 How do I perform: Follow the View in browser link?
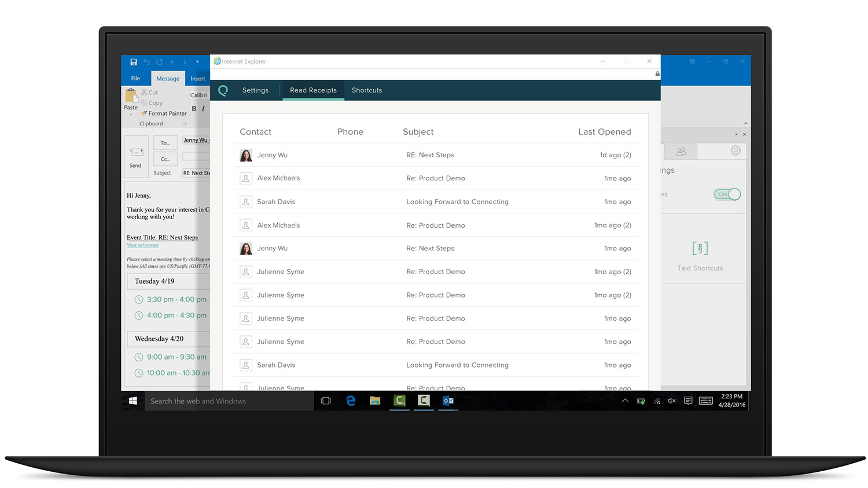[x=143, y=245]
